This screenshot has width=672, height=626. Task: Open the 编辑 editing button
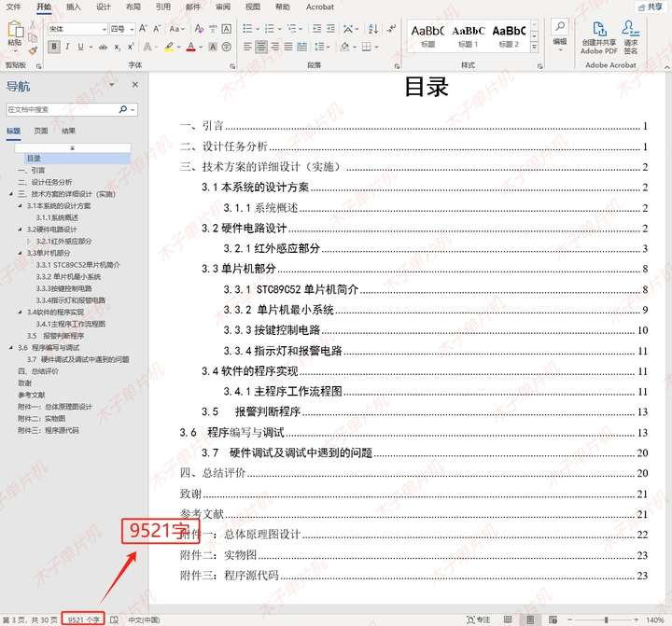click(x=560, y=36)
